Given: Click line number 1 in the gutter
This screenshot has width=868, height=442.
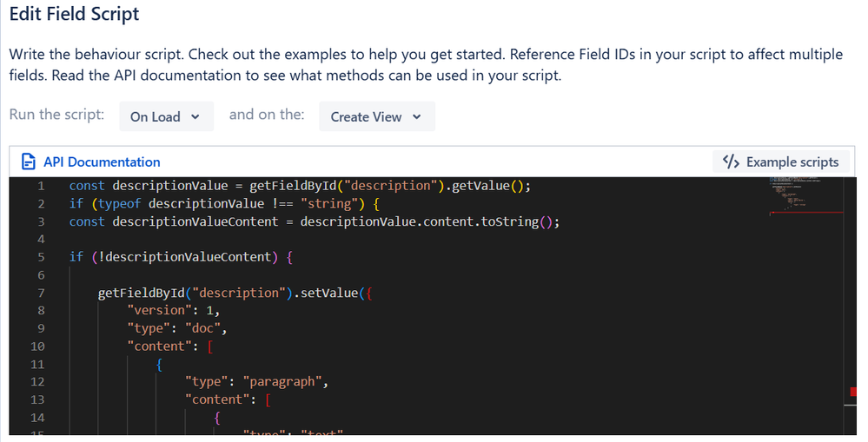Looking at the screenshot, I should tap(41, 186).
